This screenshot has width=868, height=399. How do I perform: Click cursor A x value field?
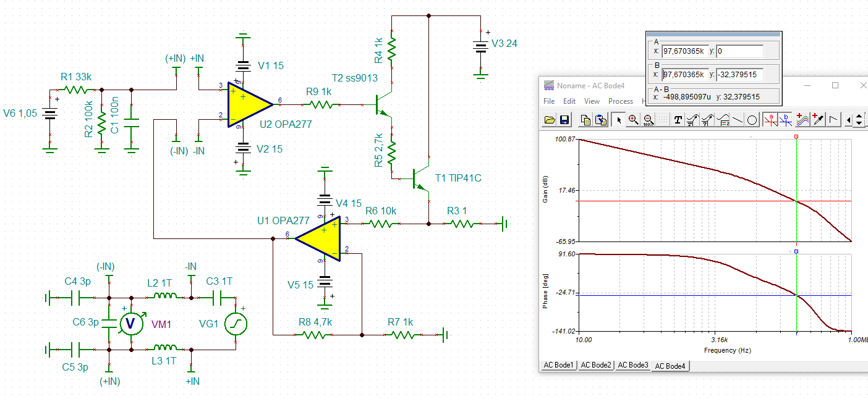click(684, 51)
